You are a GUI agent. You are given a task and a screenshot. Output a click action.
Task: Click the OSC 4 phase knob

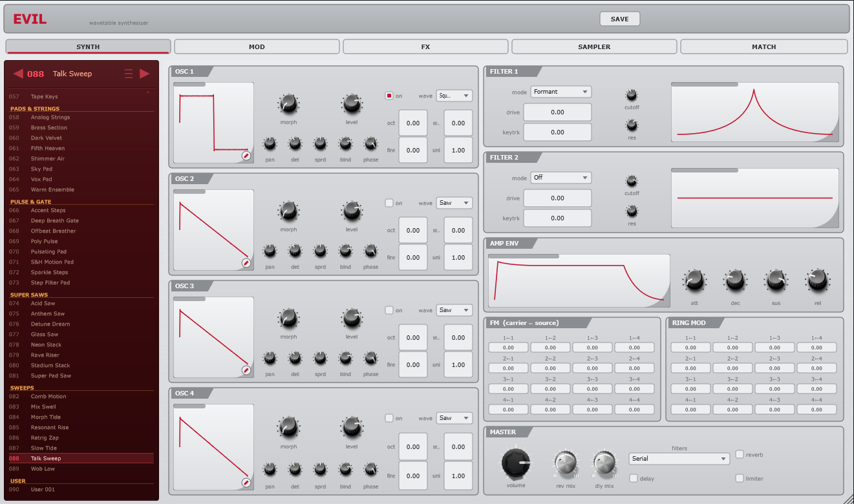click(370, 470)
